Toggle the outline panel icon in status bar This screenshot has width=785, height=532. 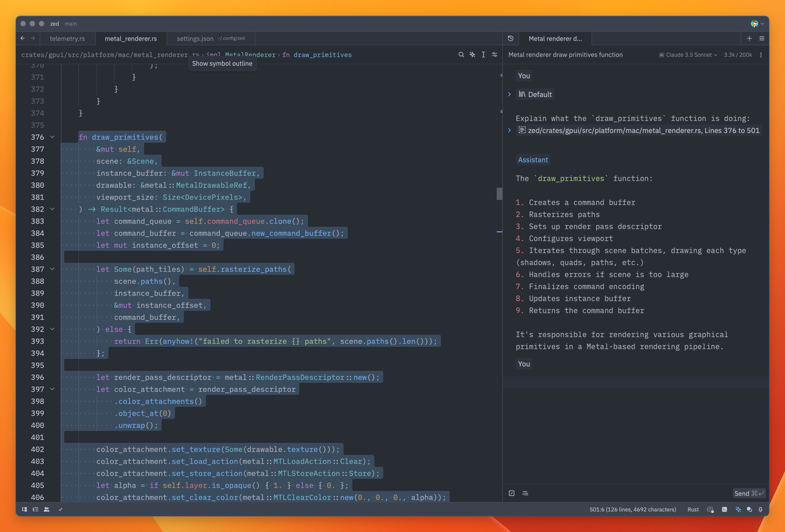pyautogui.click(x=36, y=509)
